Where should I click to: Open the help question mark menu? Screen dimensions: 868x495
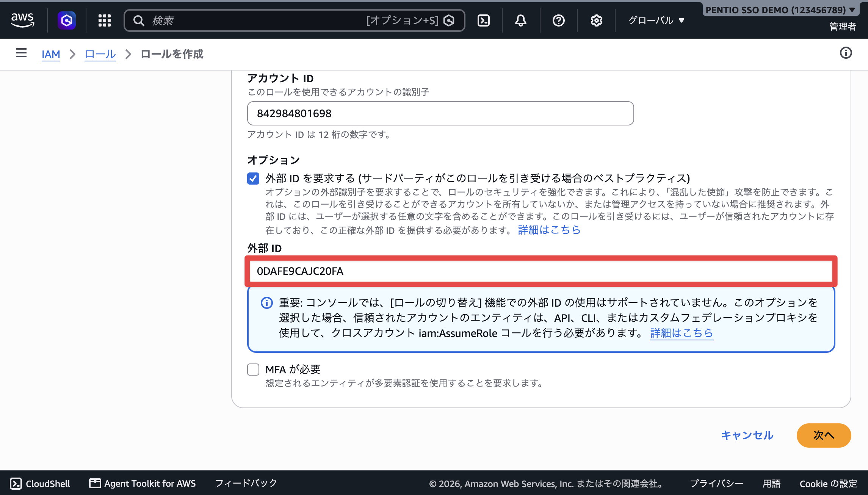(x=559, y=20)
